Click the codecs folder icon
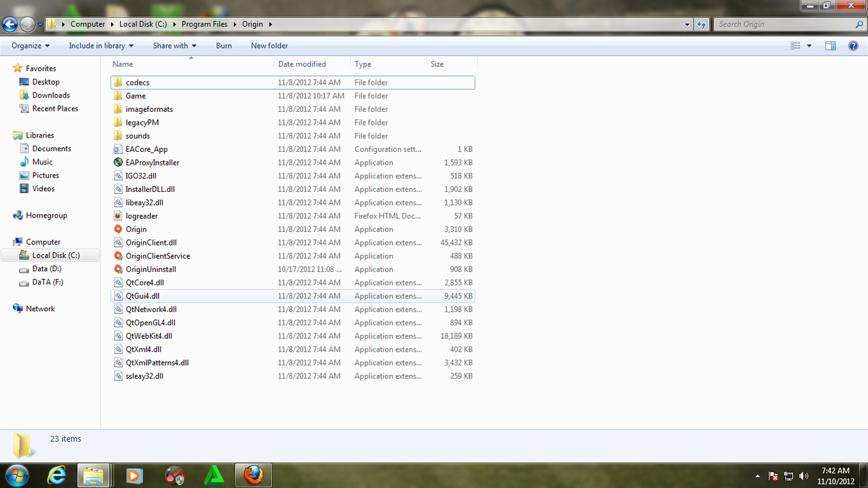This screenshot has width=868, height=488. click(118, 83)
